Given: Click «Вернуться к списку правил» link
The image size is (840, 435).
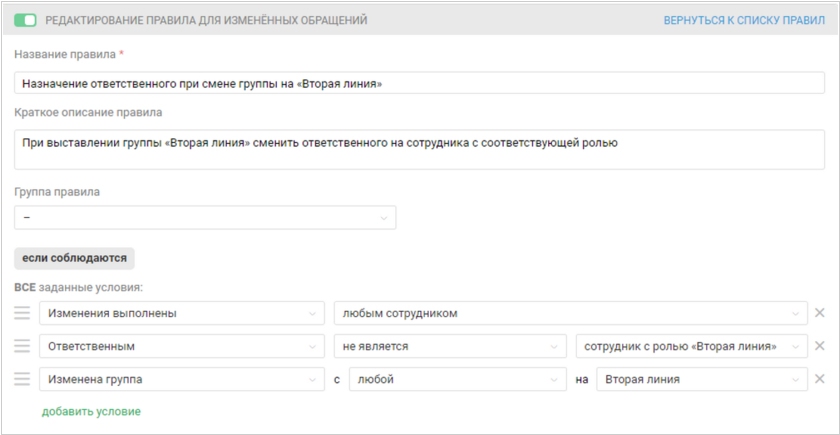Looking at the screenshot, I should (x=744, y=20).
